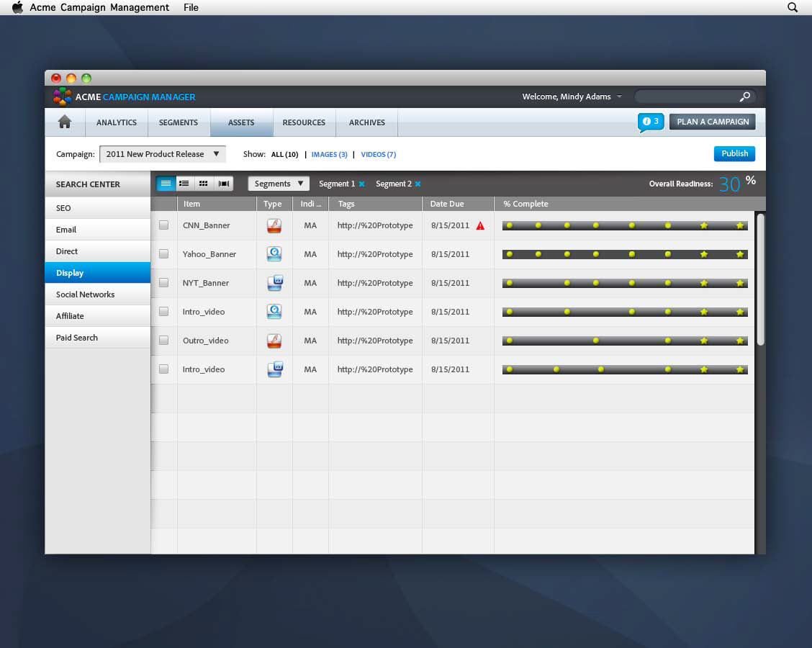The width and height of the screenshot is (812, 648).
Task: Sort by % Complete column header
Action: (x=624, y=204)
